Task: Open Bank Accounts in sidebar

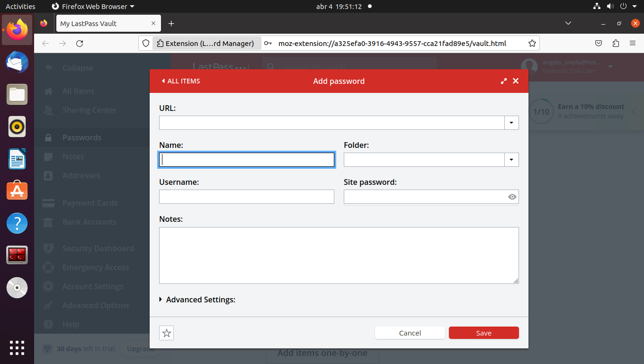Action: [89, 222]
